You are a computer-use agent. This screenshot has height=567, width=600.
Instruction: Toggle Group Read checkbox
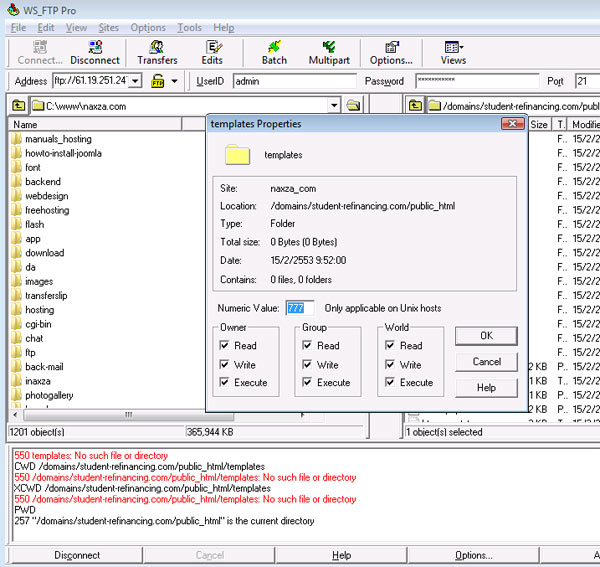tap(307, 345)
